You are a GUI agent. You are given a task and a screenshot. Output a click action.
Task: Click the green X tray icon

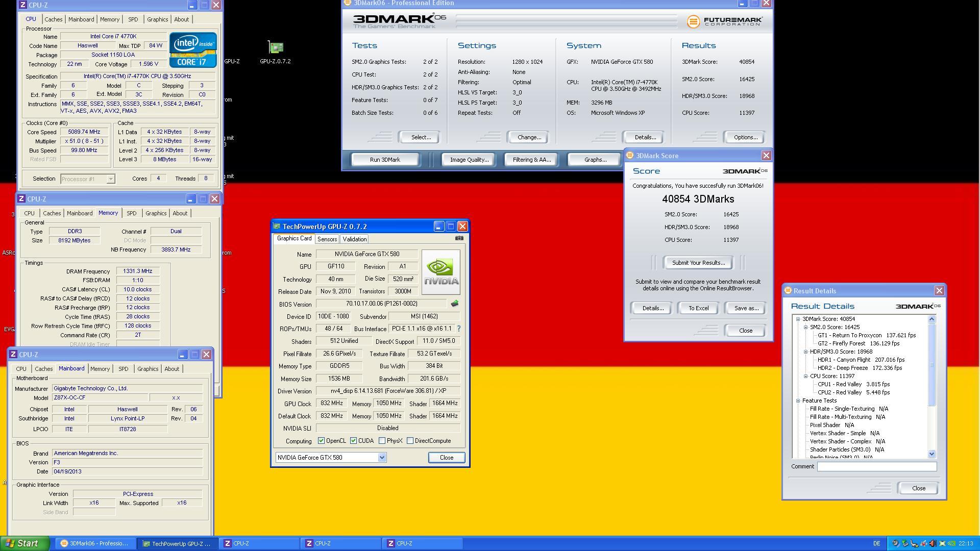click(x=942, y=543)
